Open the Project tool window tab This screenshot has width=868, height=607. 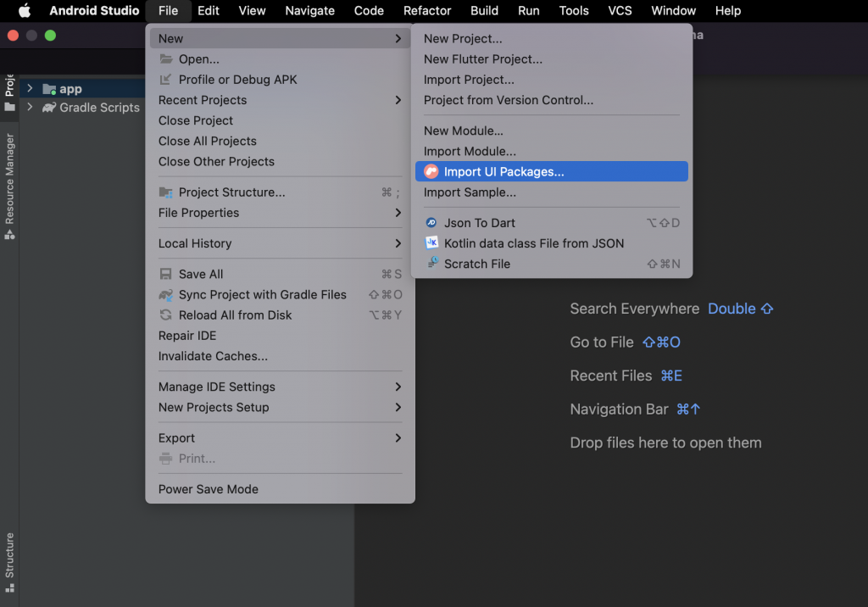(x=9, y=92)
